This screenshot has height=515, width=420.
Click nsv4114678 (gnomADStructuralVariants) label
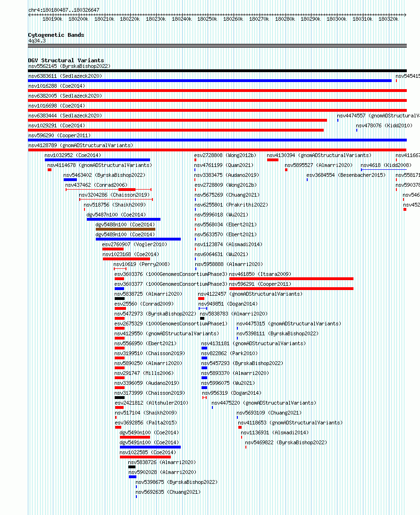pyautogui.click(x=100, y=165)
